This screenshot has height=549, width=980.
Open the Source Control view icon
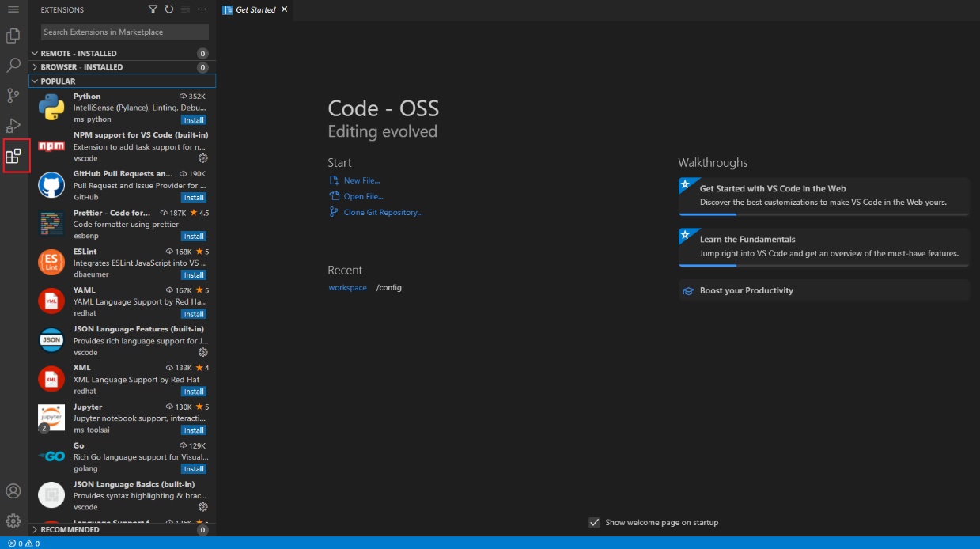tap(13, 96)
